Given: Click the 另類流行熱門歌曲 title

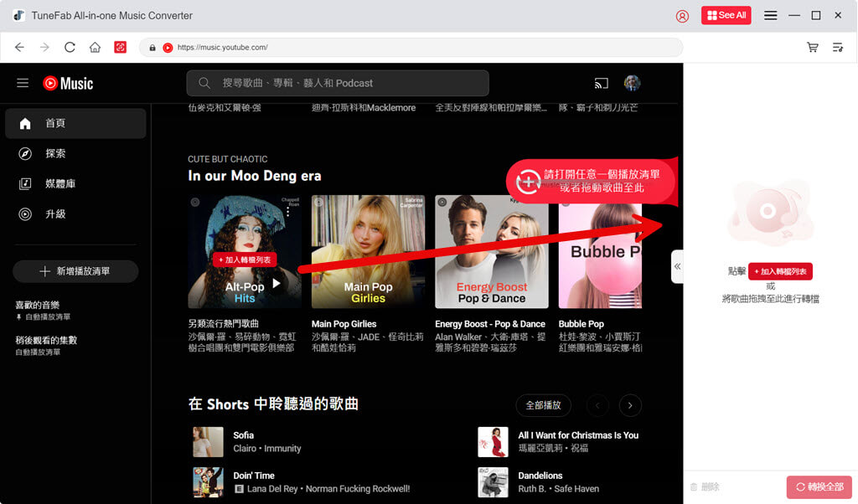Looking at the screenshot, I should pos(223,324).
